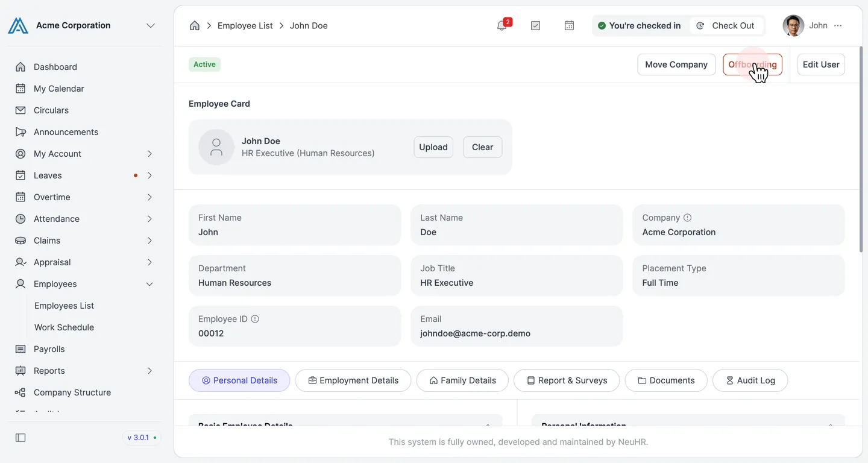Image resolution: width=868 pixels, height=463 pixels.
Task: Click the Payrolls sidebar icon
Action: click(20, 349)
